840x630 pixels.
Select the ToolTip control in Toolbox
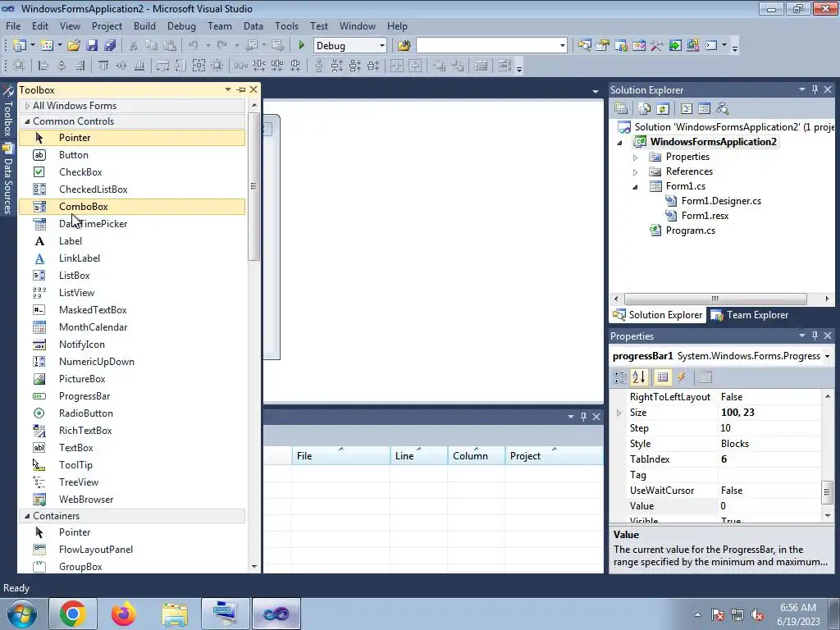coord(132,465)
